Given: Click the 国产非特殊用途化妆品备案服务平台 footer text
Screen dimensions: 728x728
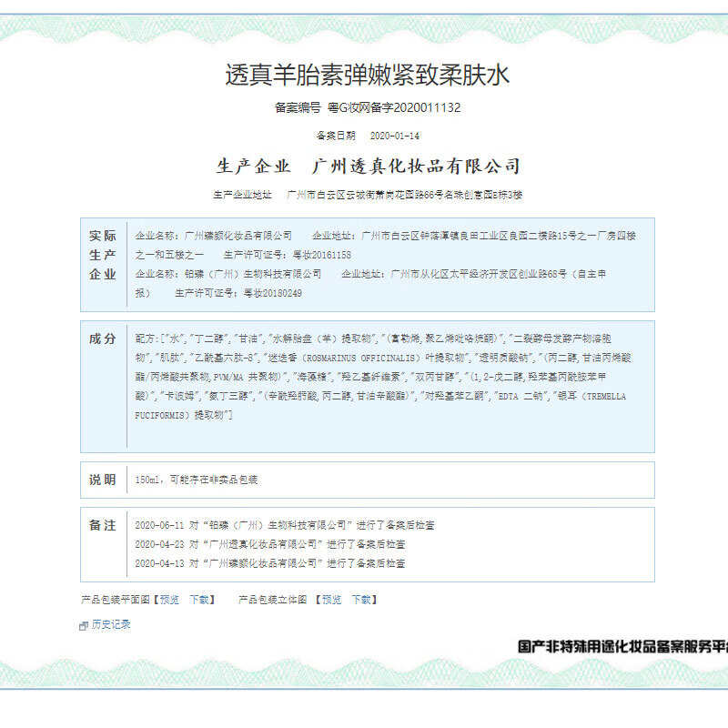Looking at the screenshot, I should pyautogui.click(x=622, y=647).
